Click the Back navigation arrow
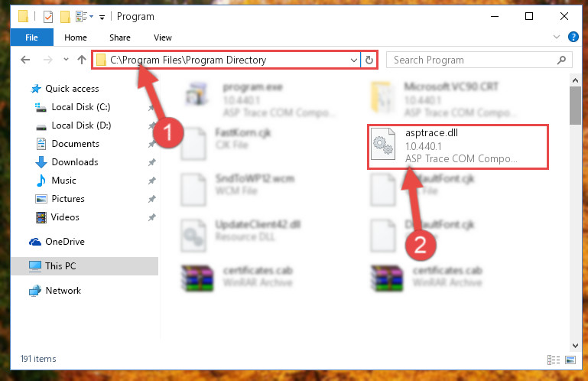This screenshot has height=381, width=588. click(x=25, y=60)
